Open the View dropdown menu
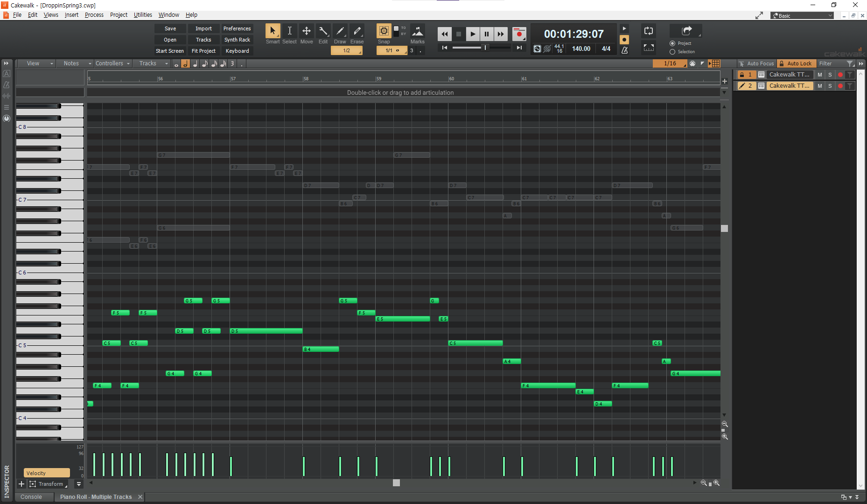 coord(36,63)
